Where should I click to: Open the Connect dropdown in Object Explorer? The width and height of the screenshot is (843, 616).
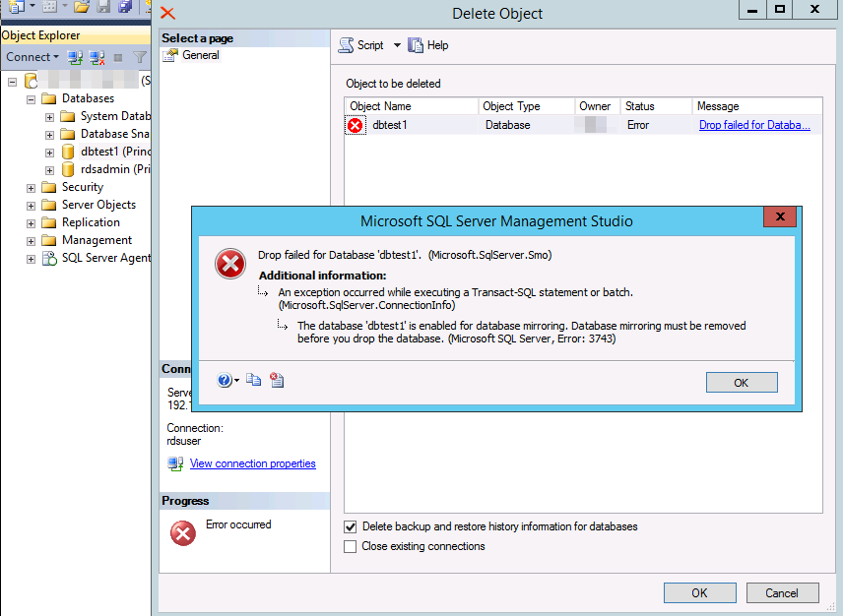tap(32, 57)
